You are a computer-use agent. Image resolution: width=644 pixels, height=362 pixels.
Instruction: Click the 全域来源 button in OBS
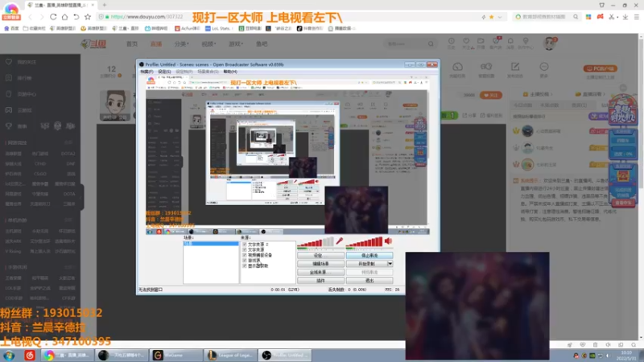320,272
